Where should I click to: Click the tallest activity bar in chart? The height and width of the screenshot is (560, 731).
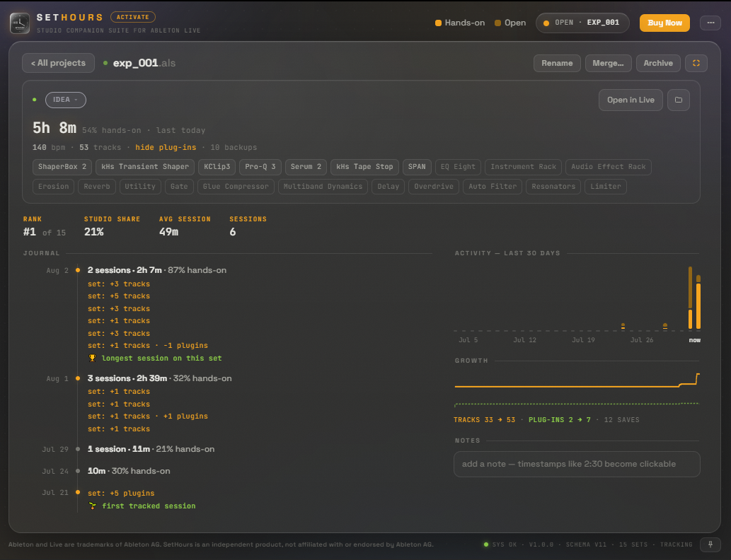coord(690,298)
